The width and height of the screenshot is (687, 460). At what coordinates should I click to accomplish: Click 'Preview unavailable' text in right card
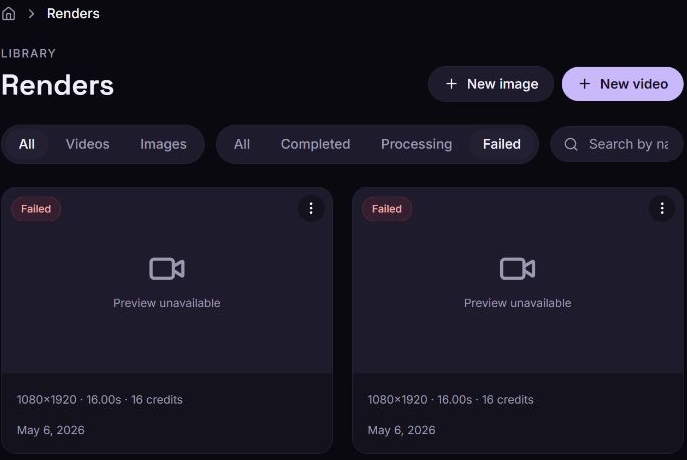click(x=517, y=303)
